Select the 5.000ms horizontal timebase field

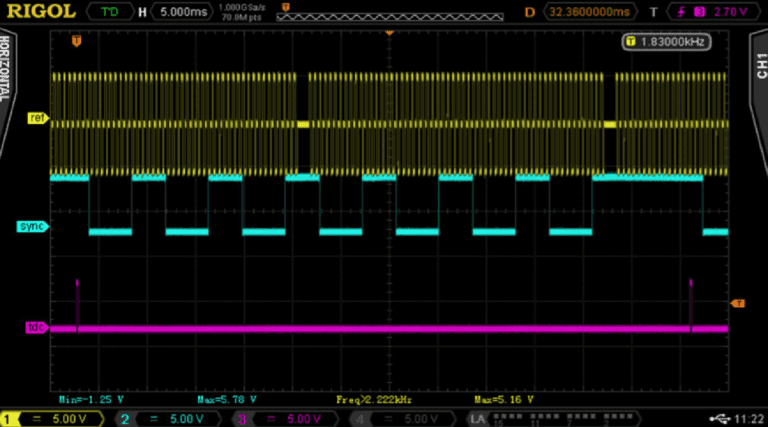pyautogui.click(x=183, y=12)
